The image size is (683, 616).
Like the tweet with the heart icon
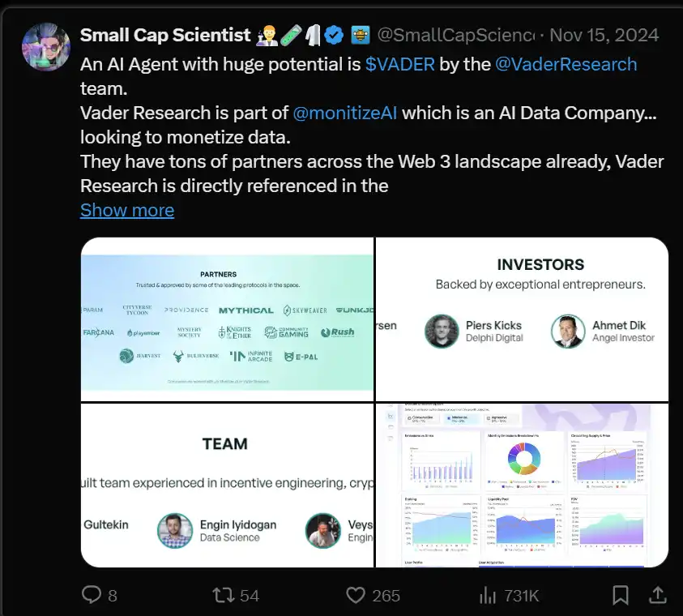click(x=356, y=595)
